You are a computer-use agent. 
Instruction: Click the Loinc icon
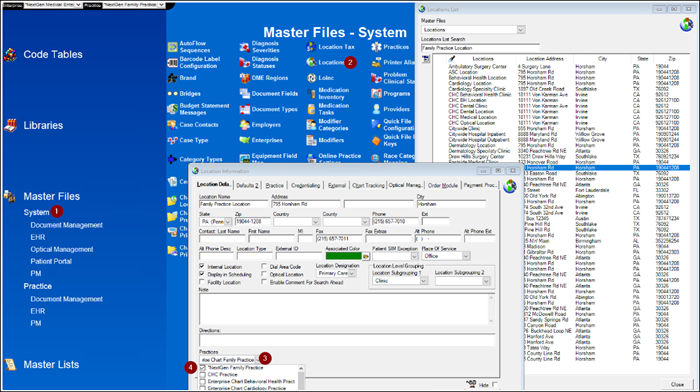click(x=311, y=78)
